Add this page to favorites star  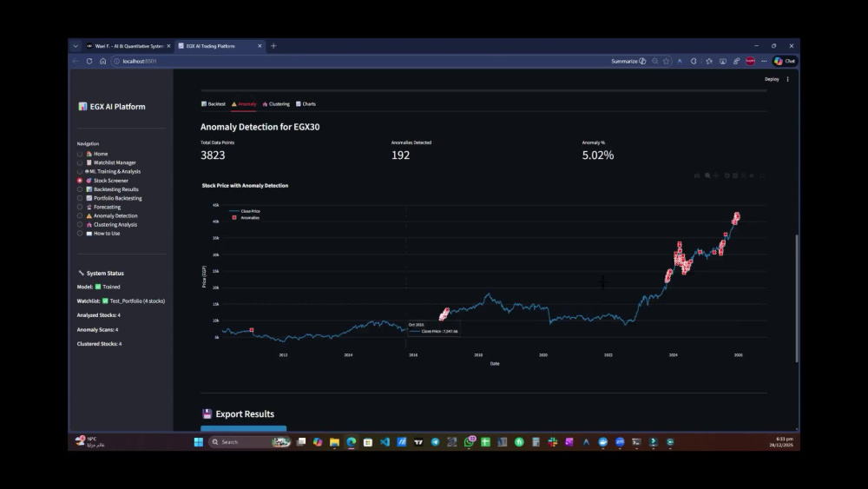click(x=667, y=62)
